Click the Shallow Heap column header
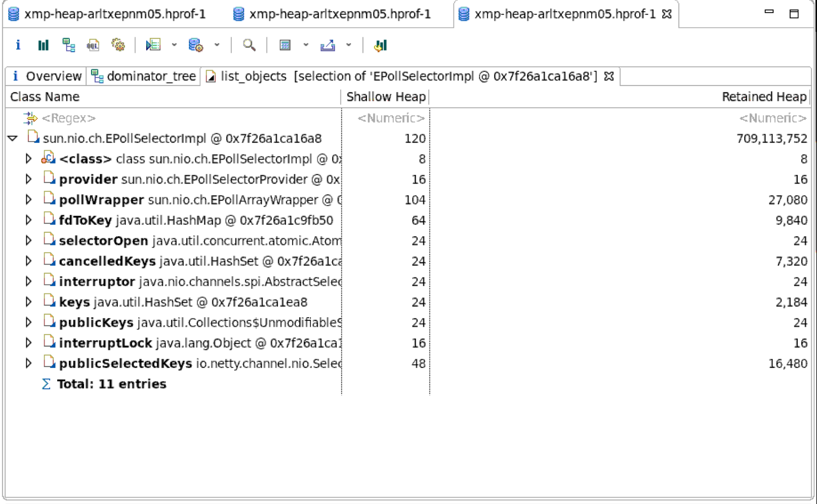This screenshot has width=817, height=504. coord(385,96)
